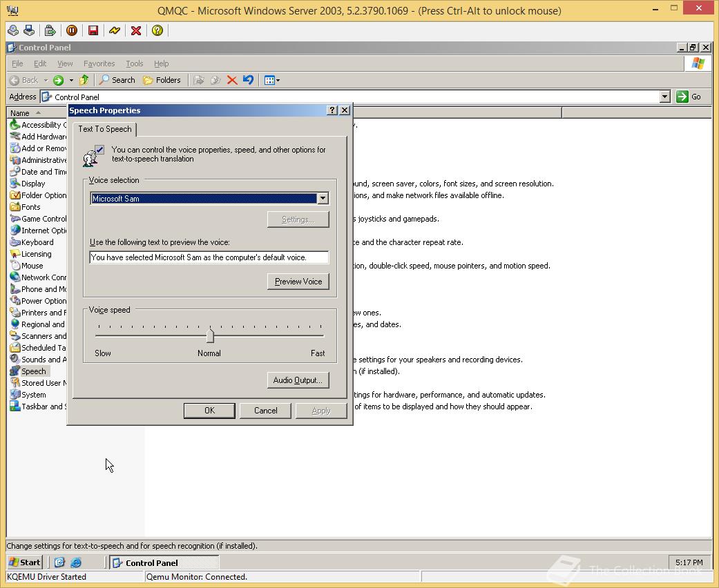Click in the preview voice text field
The image size is (719, 588).
[x=209, y=257]
